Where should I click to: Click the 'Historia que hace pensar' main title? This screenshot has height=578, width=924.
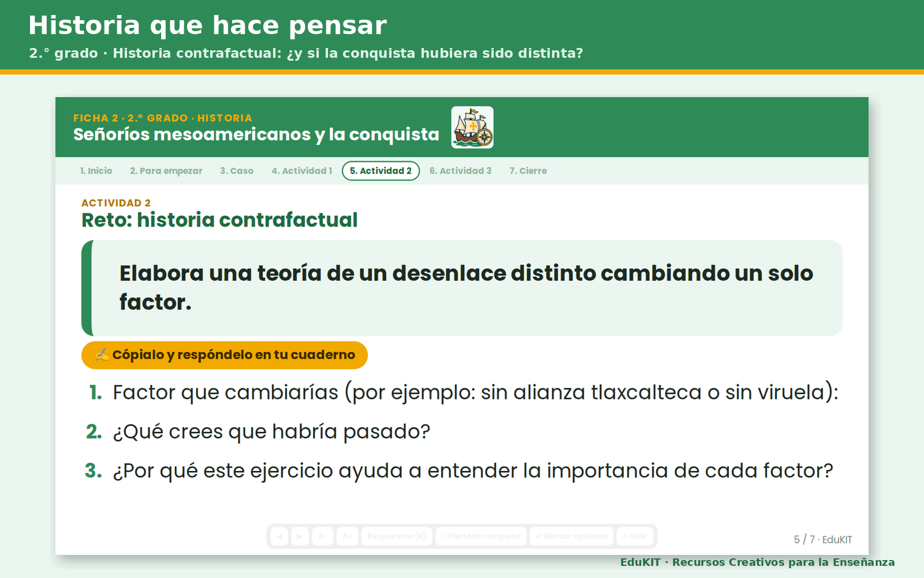pyautogui.click(x=207, y=25)
